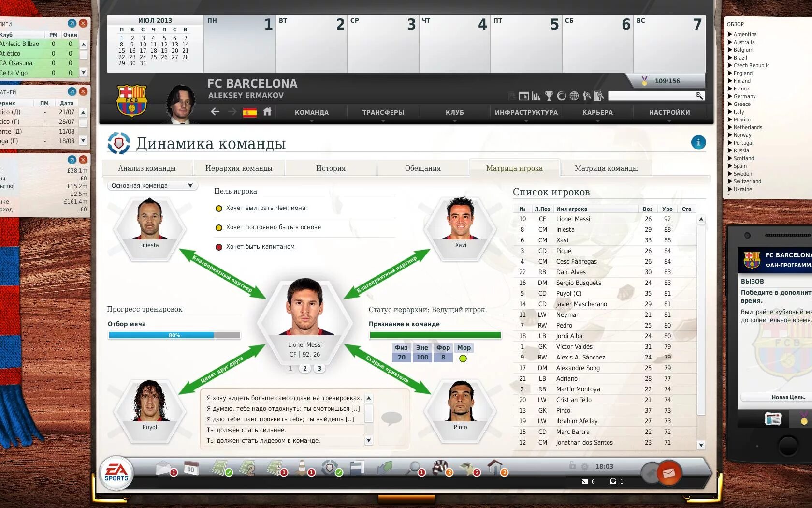
Task: Expand Germany in the overview tree
Action: [730, 96]
